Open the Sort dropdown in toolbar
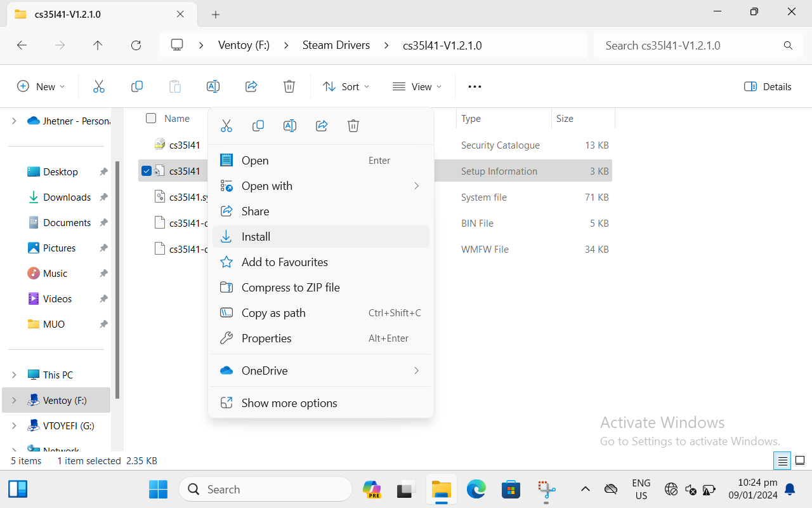The height and width of the screenshot is (508, 812). [346, 86]
